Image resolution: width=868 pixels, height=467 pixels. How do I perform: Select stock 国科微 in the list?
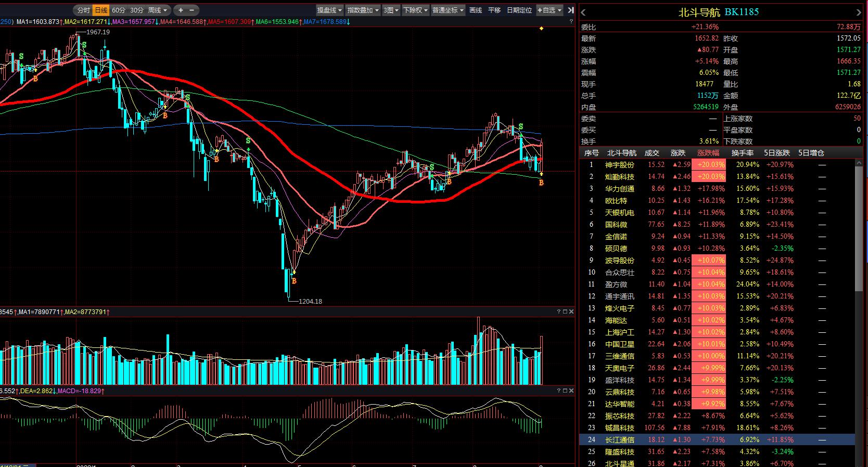(x=616, y=225)
